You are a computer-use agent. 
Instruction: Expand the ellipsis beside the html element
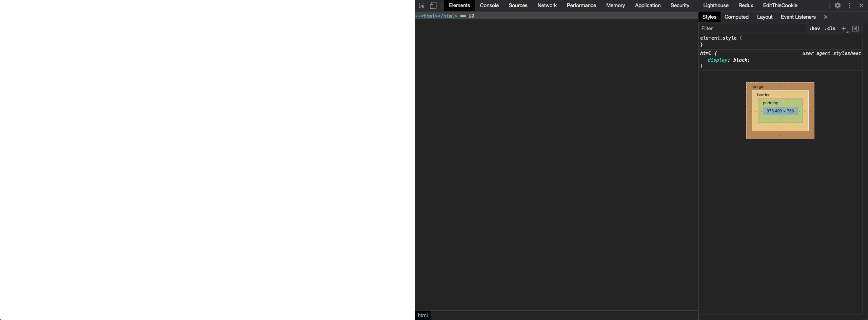(418, 16)
